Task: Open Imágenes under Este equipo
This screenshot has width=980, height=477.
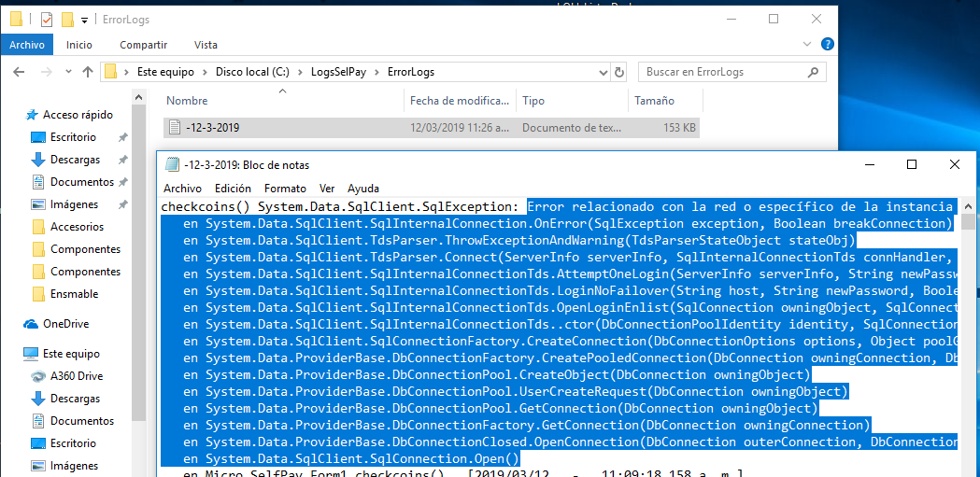Action: point(74,466)
